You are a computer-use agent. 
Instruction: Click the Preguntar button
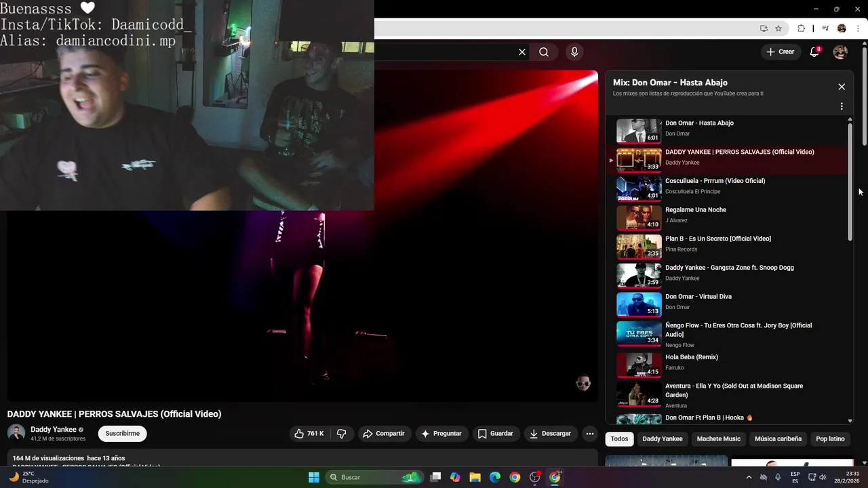point(441,434)
